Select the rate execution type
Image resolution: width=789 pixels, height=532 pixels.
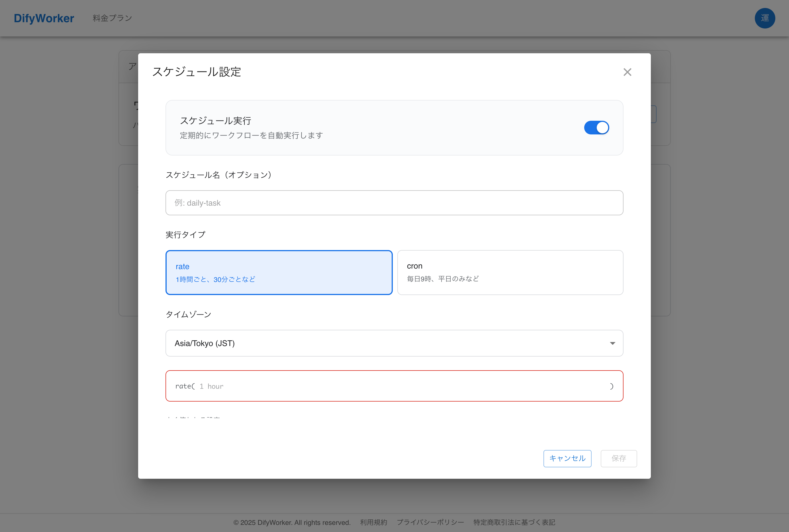pyautogui.click(x=278, y=272)
